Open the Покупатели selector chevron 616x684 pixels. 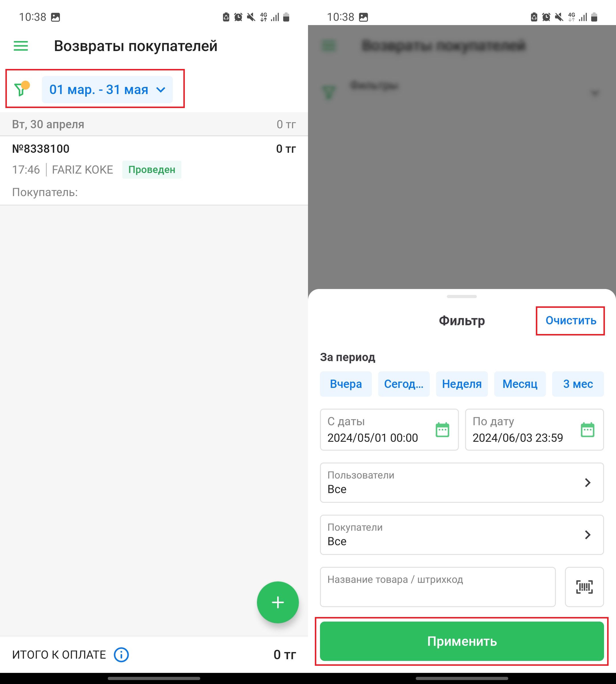pyautogui.click(x=587, y=535)
